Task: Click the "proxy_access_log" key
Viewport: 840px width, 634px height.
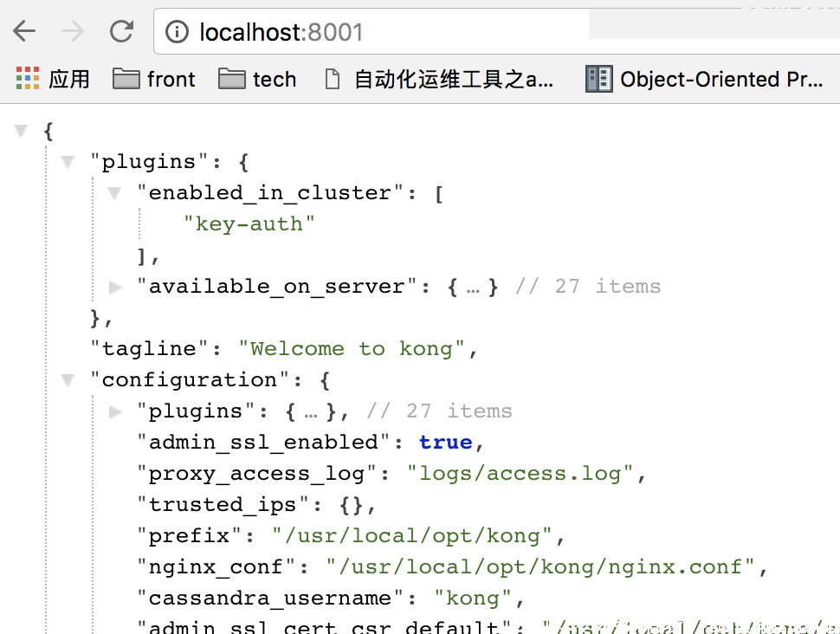Action: click(257, 474)
